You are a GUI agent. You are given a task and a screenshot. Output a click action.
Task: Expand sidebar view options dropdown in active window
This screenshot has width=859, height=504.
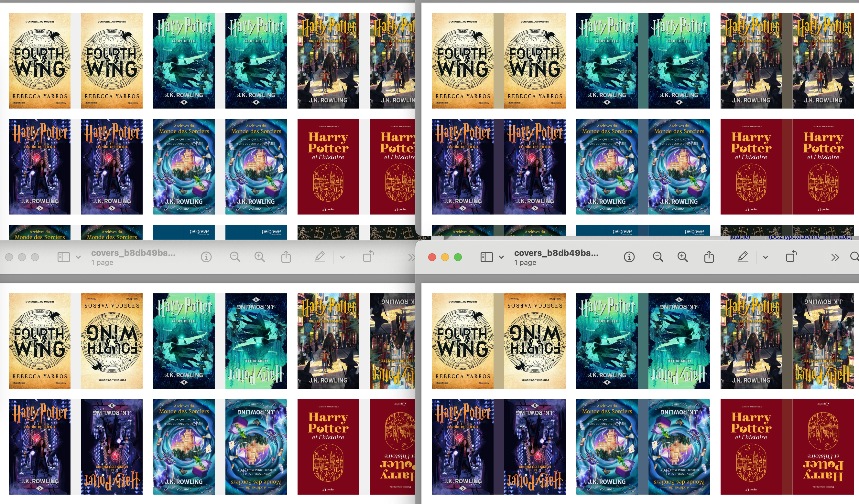click(501, 257)
